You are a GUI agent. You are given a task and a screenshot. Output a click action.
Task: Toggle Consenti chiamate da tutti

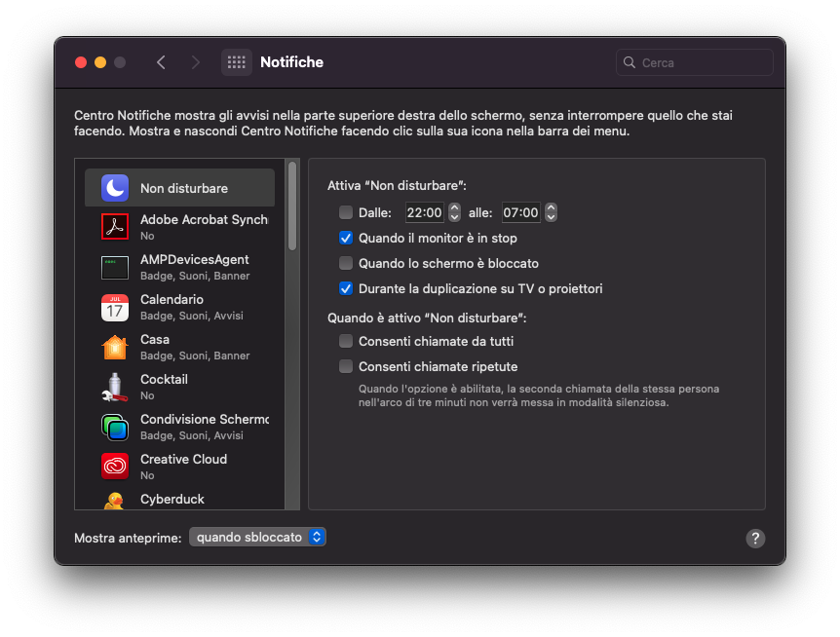coord(346,341)
